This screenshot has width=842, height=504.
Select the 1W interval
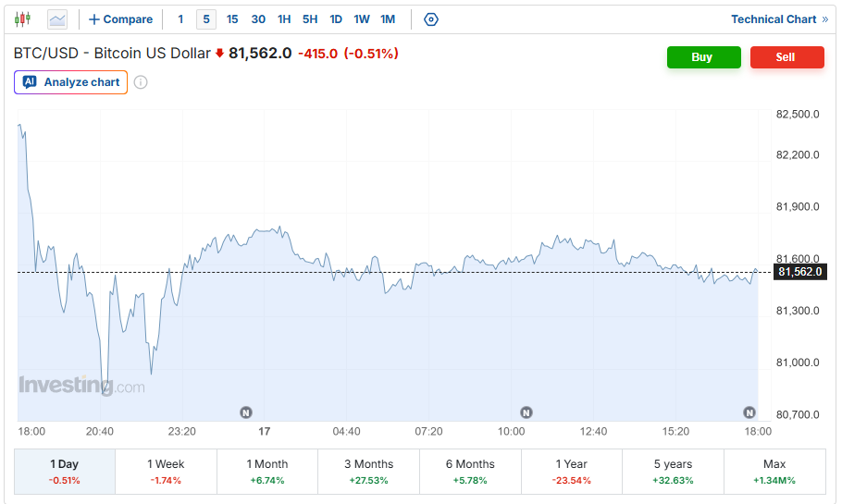[362, 19]
